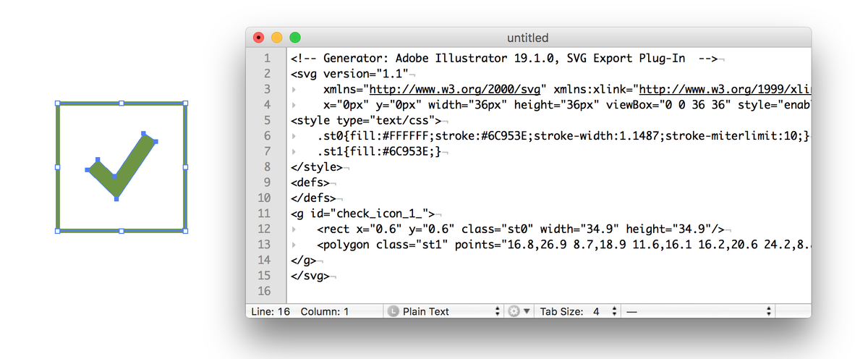The height and width of the screenshot is (359, 868).
Task: Click the empty line 16 in editor
Action: click(x=548, y=290)
